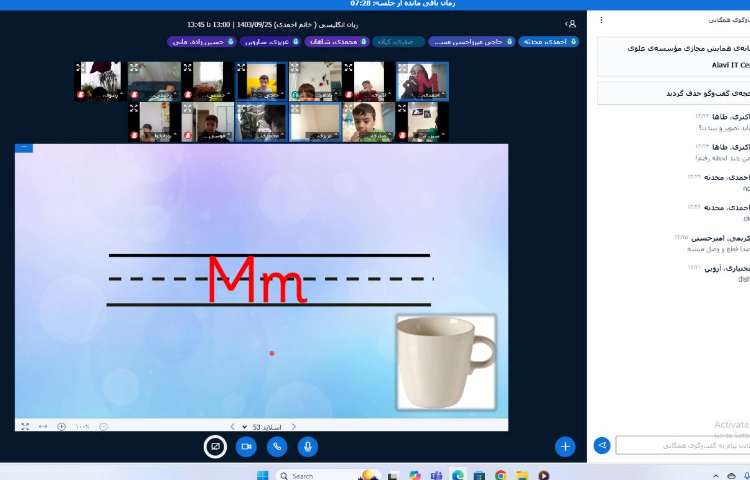The width and height of the screenshot is (750, 480).
Task: Open Google Chrome from the taskbar
Action: (x=500, y=475)
